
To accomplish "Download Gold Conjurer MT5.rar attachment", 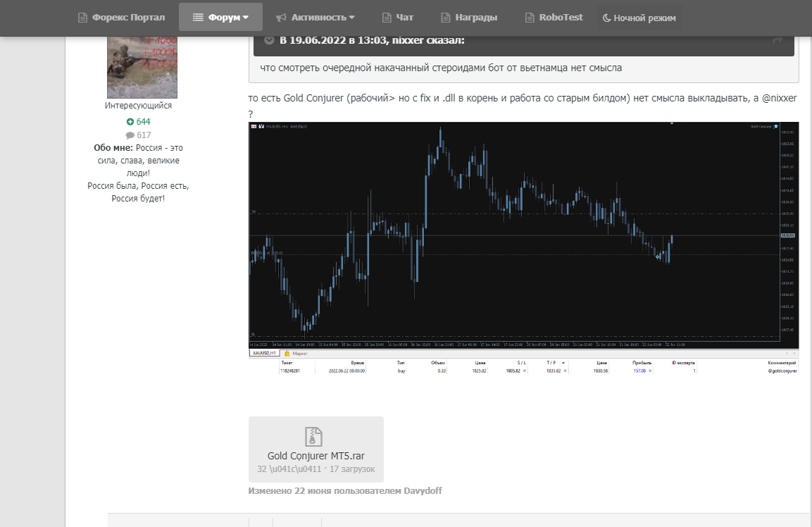I will click(316, 449).
